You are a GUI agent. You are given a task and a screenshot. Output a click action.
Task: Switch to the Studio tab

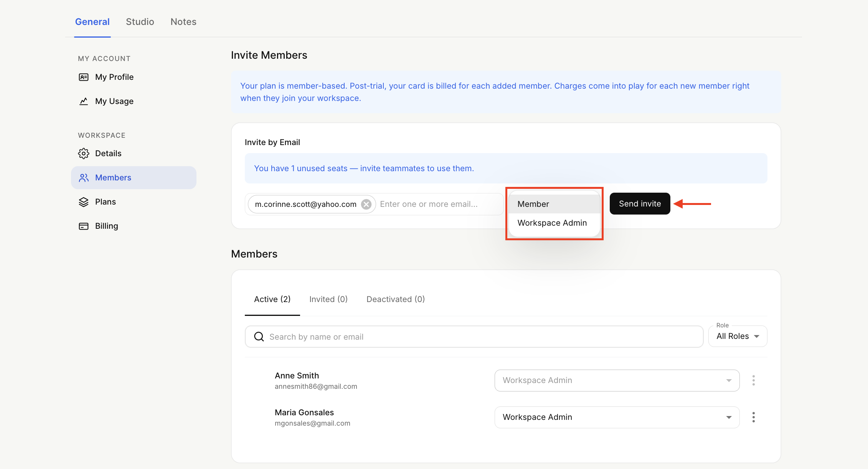(140, 22)
